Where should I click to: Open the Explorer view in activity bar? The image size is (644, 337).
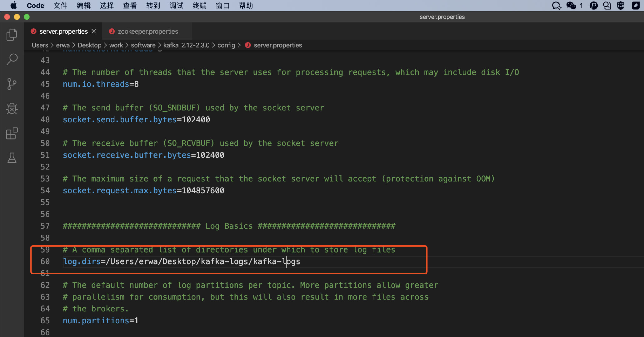click(x=12, y=35)
